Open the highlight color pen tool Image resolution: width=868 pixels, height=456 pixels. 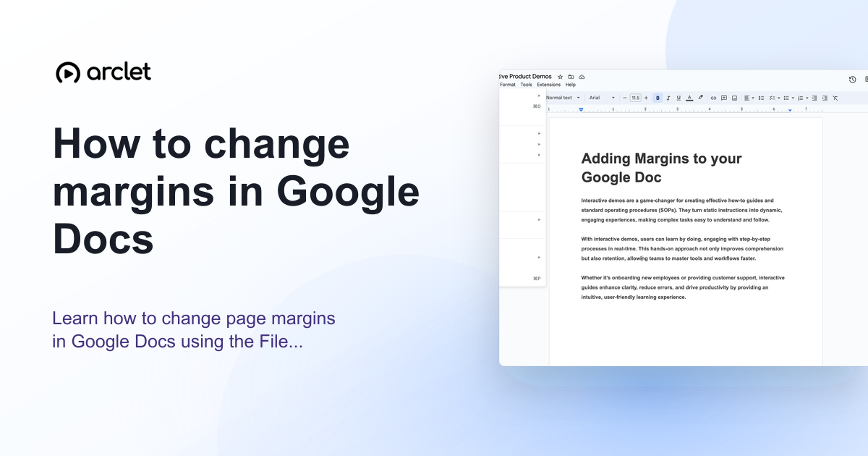[x=700, y=98]
